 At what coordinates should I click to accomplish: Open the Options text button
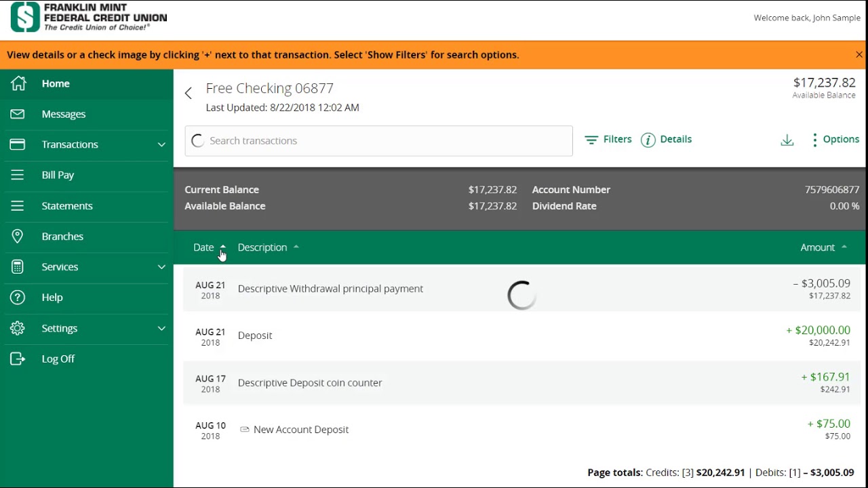point(841,139)
